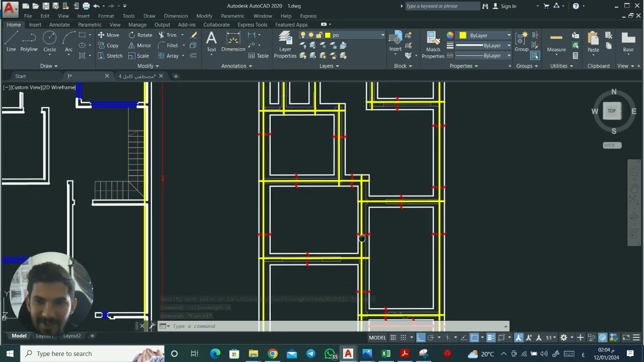Viewport: 644px width, 362px height.
Task: Open the Layer Properties manager
Action: (285, 45)
